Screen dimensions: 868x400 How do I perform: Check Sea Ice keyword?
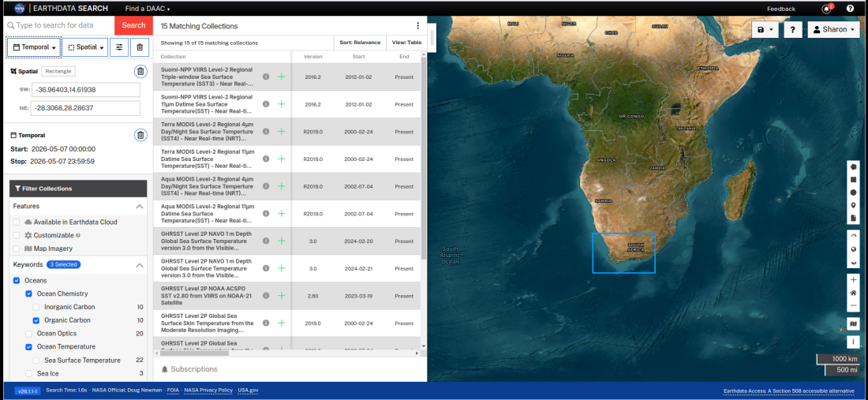point(28,373)
